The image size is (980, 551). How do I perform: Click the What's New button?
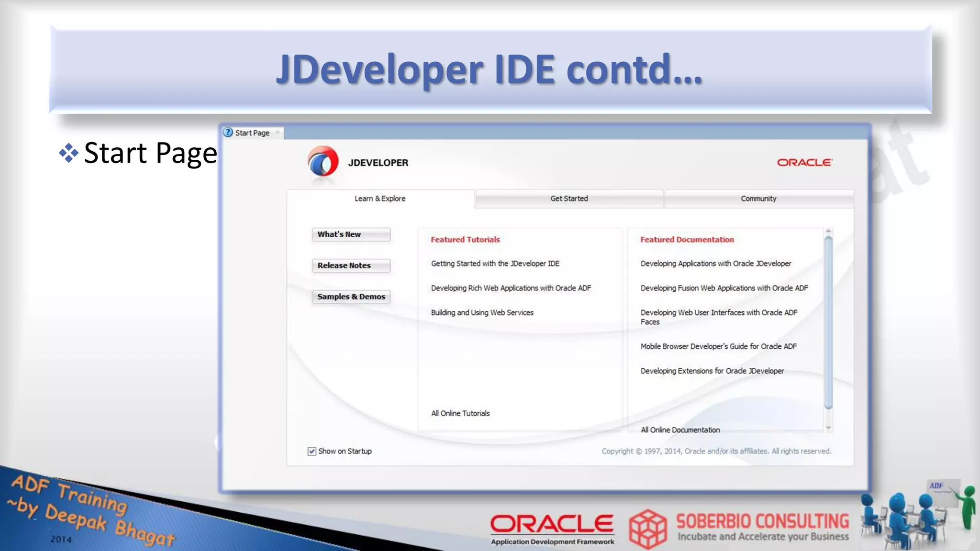[351, 234]
